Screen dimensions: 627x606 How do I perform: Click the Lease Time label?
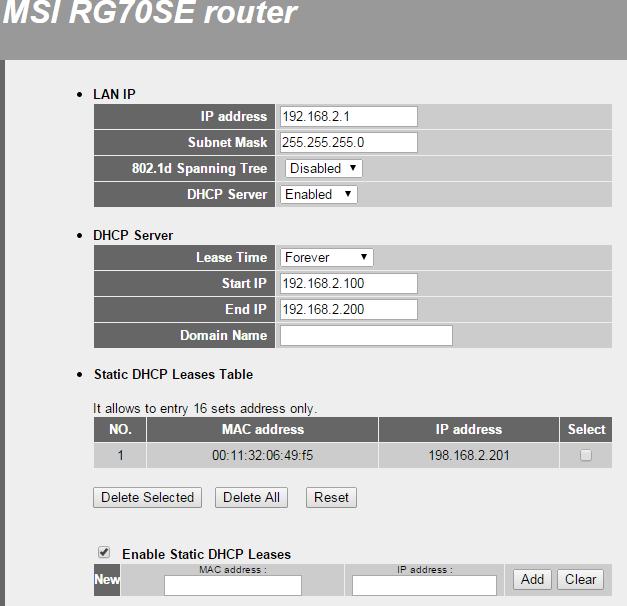click(232, 257)
